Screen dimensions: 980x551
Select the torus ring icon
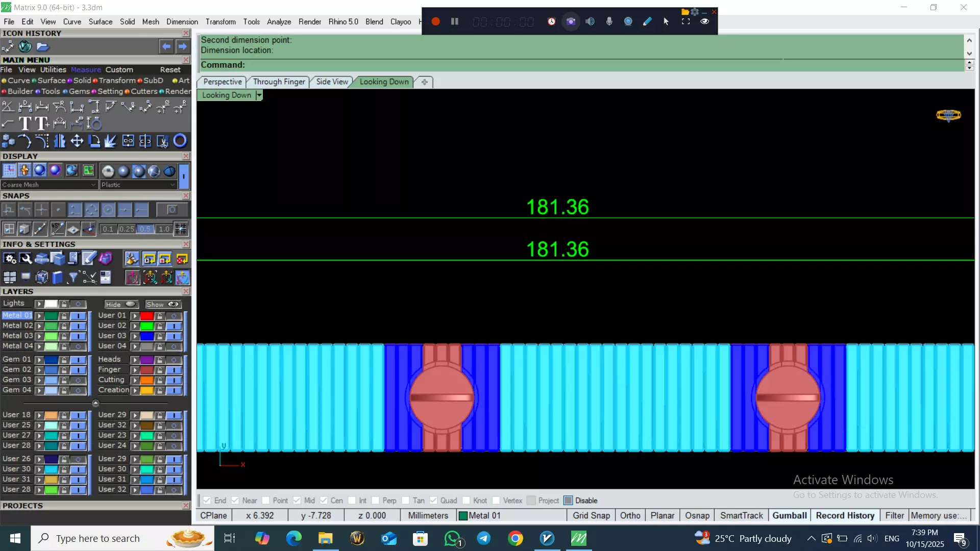coord(180,141)
